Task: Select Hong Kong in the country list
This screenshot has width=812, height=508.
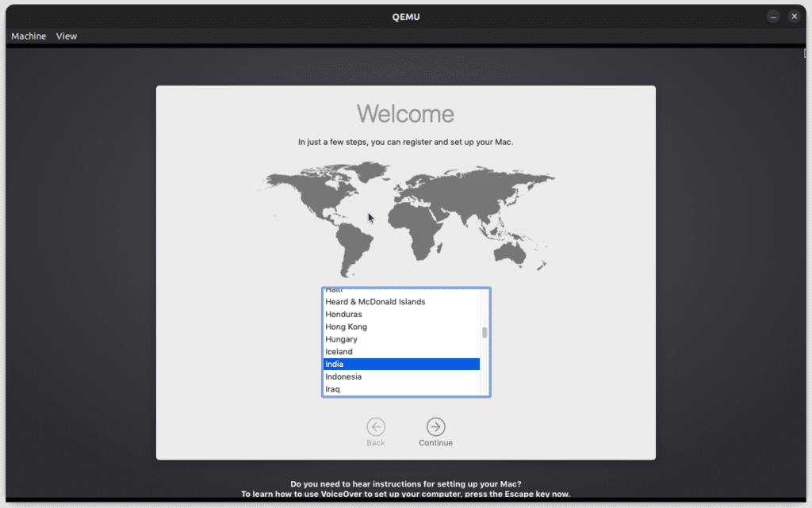Action: (401, 327)
